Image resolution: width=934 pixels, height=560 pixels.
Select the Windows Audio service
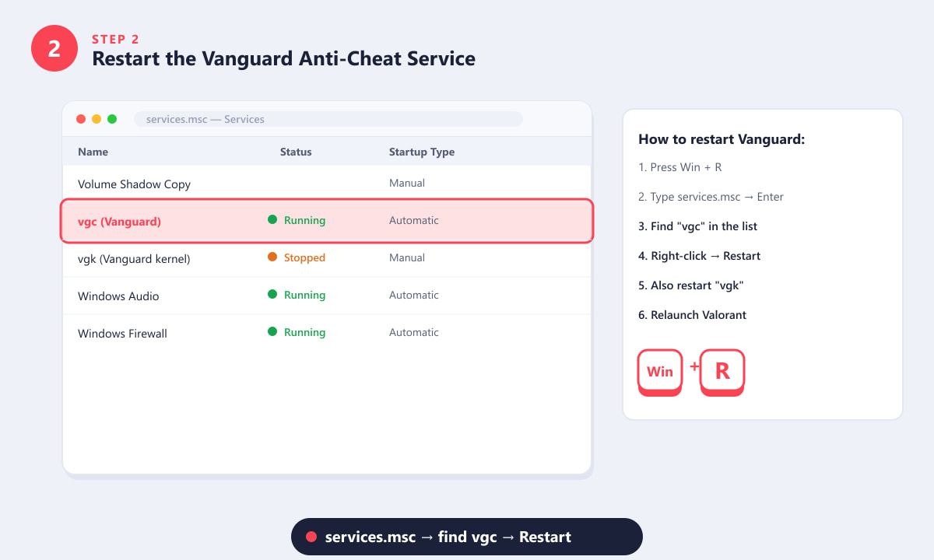click(327, 296)
